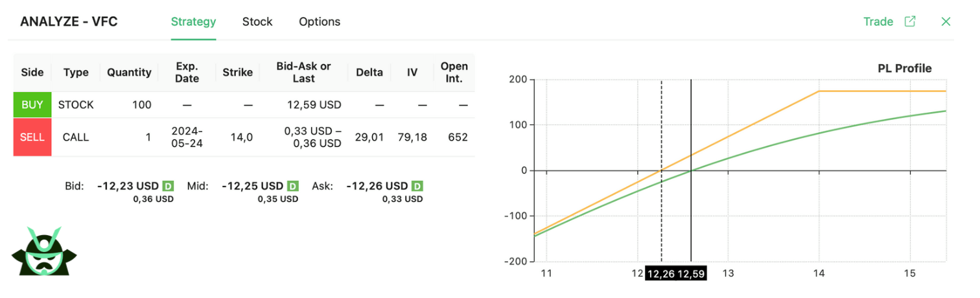Switch to the Strategy tab
Screen dimensions: 980x298
point(193,21)
